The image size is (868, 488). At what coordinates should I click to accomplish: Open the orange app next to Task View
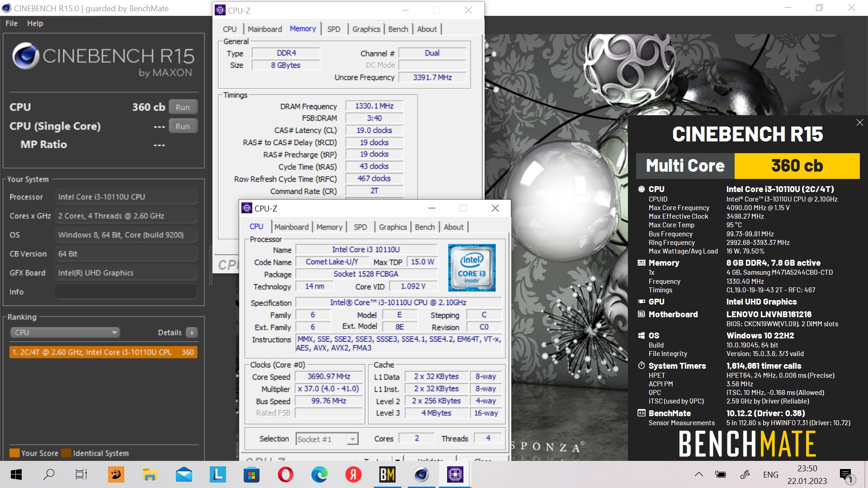pos(116,474)
